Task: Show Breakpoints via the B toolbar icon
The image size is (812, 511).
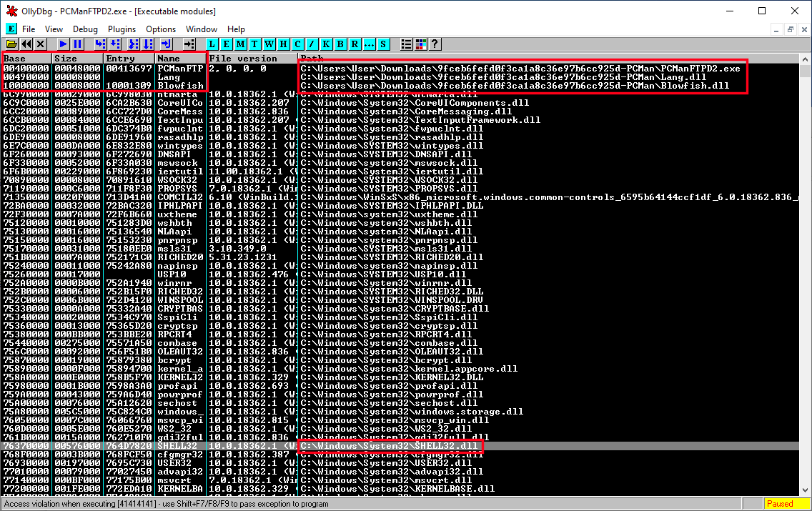Action: pyautogui.click(x=340, y=44)
